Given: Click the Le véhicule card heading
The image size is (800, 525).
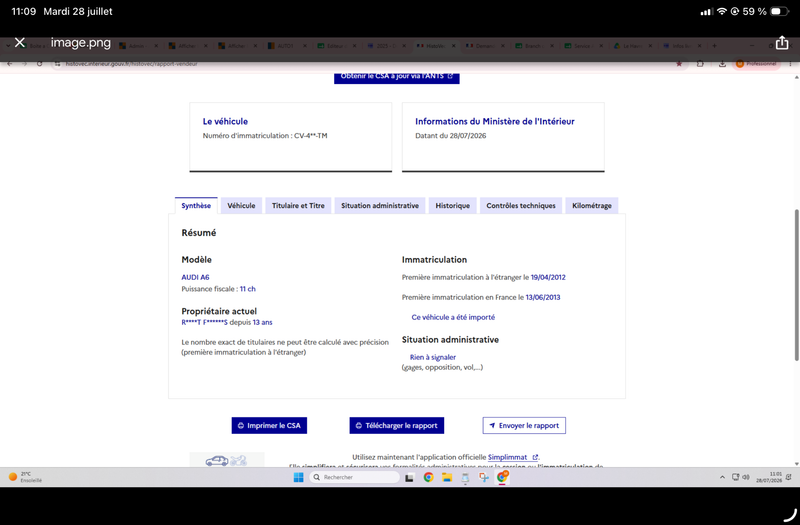Looking at the screenshot, I should (225, 121).
